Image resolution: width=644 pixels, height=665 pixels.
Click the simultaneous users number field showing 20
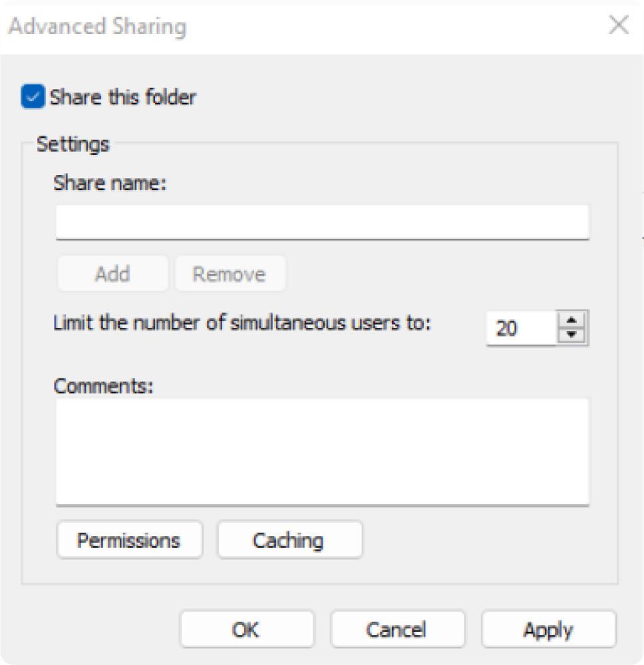coord(521,329)
